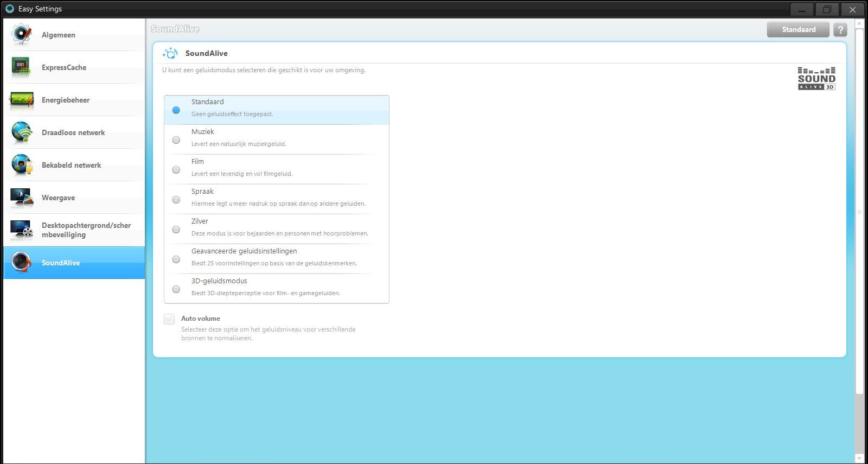
Task: Click the Spraak description 'Hiermee legt u meer nadruk'
Action: coord(278,204)
